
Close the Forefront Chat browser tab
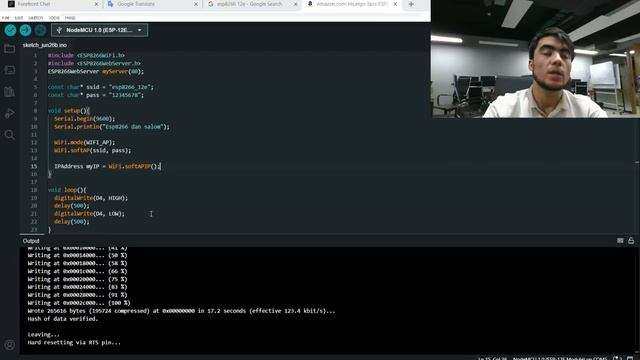tap(96, 4)
